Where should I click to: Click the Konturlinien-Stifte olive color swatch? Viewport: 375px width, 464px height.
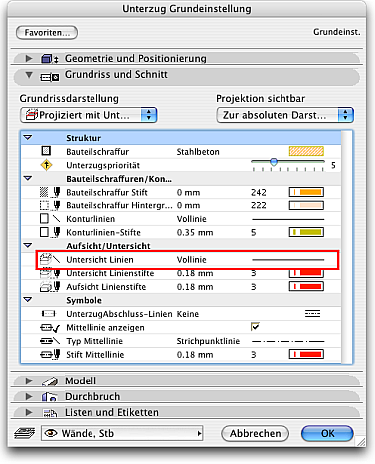(306, 232)
